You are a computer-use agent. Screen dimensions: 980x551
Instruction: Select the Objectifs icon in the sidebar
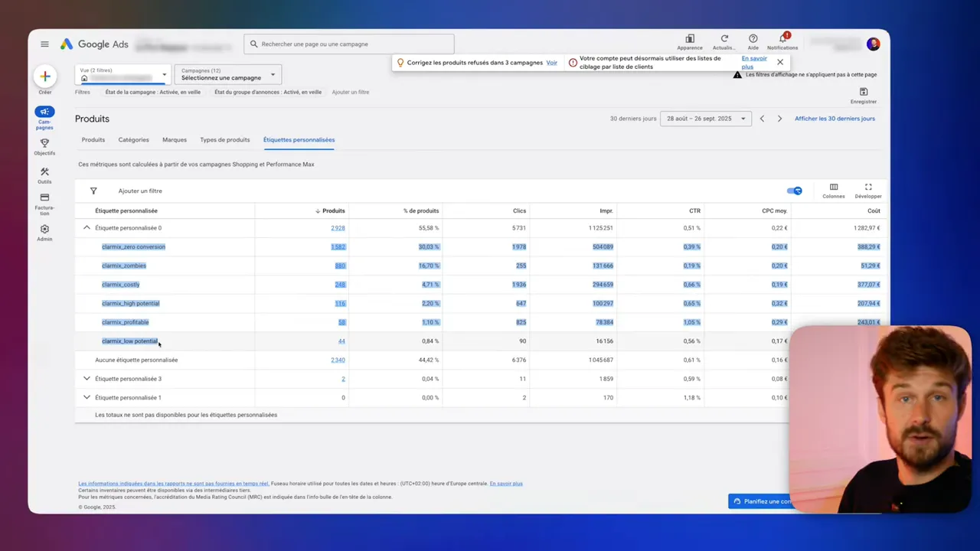click(x=44, y=146)
